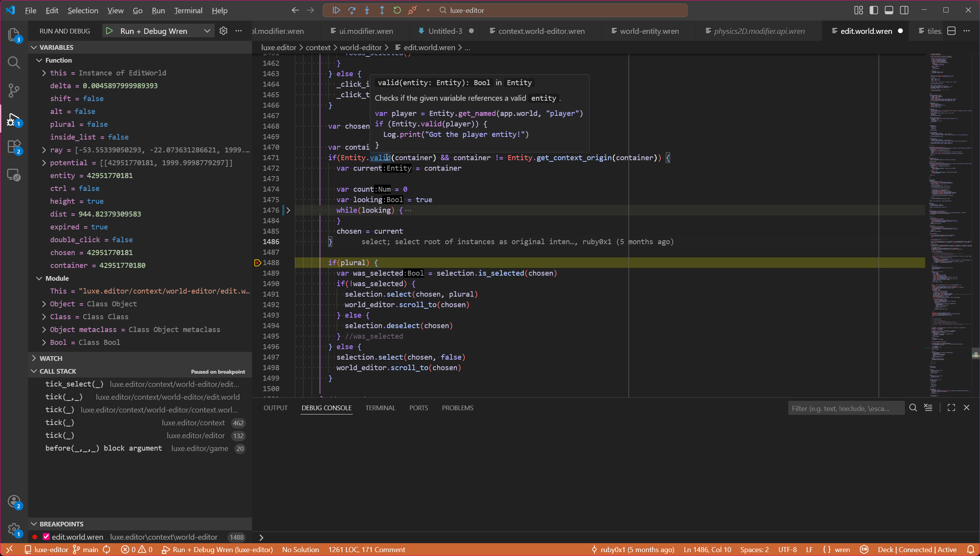This screenshot has width=980, height=556.
Task: Click the Step Into debug icon
Action: click(367, 10)
